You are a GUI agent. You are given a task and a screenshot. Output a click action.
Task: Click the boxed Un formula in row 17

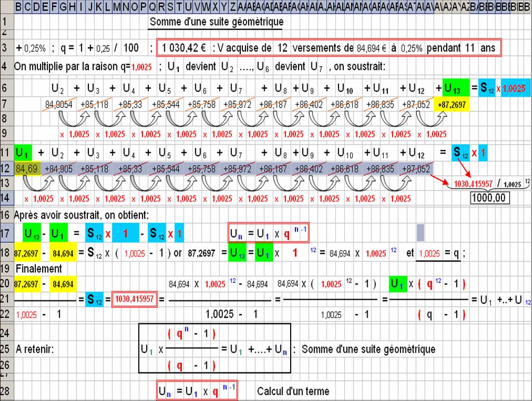point(268,233)
